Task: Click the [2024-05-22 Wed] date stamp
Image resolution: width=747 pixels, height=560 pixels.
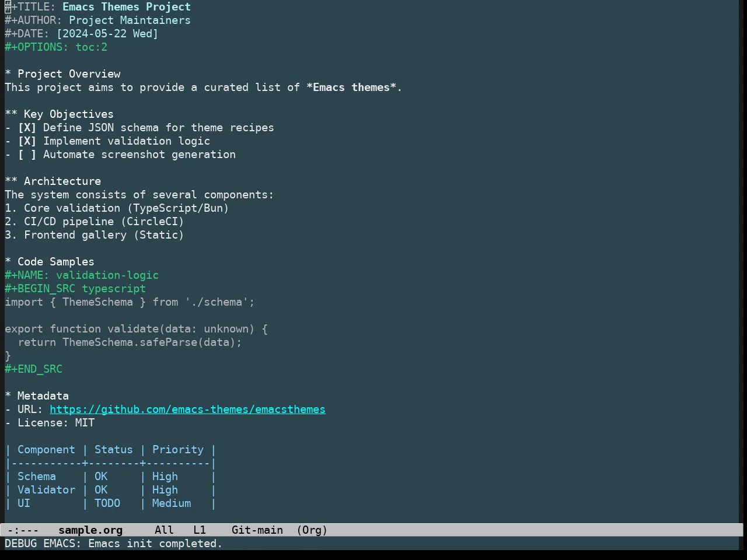Action: tap(107, 34)
